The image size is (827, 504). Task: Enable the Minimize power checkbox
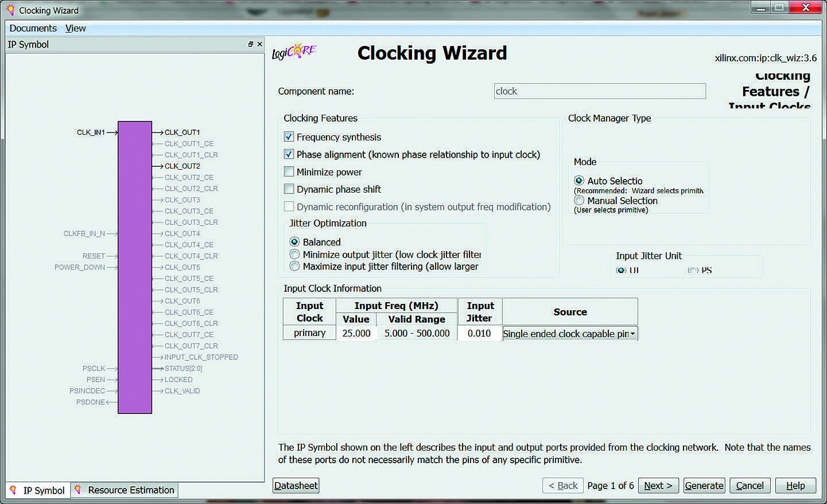pyautogui.click(x=289, y=172)
